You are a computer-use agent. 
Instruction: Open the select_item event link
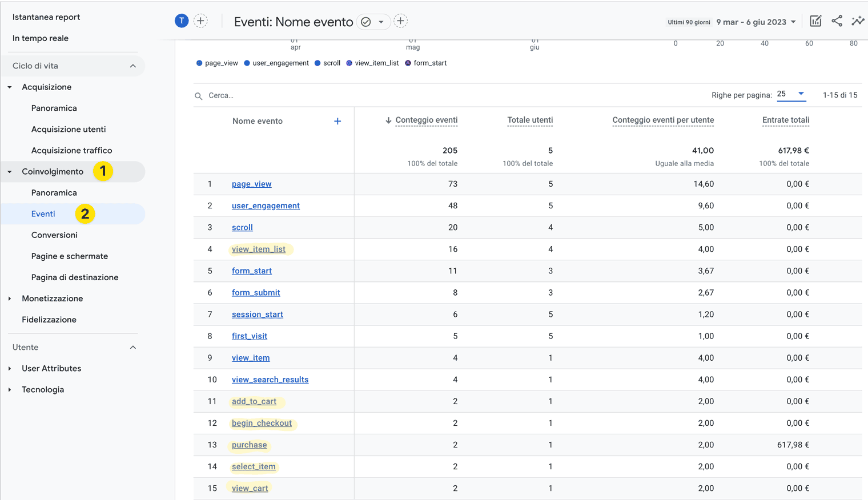[x=254, y=466]
